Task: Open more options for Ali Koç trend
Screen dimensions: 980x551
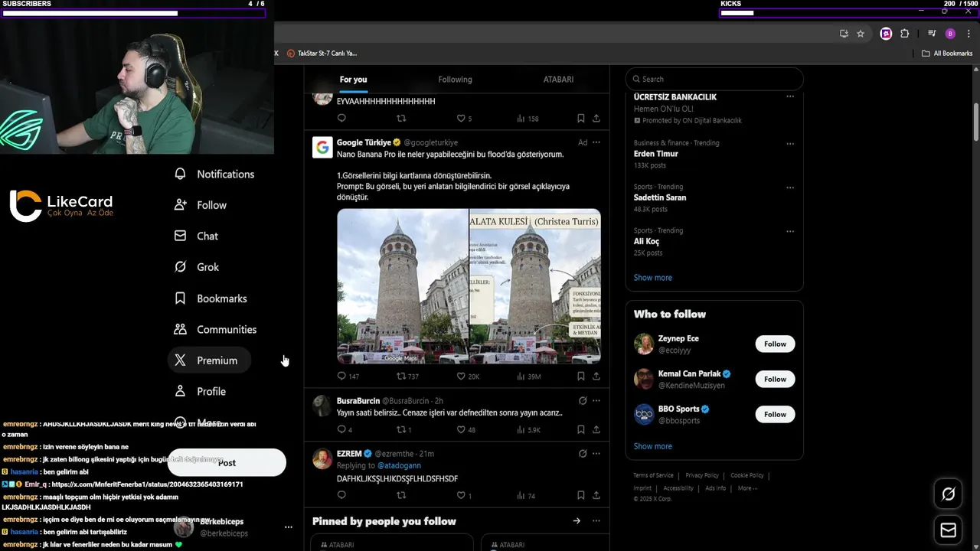Action: point(790,230)
